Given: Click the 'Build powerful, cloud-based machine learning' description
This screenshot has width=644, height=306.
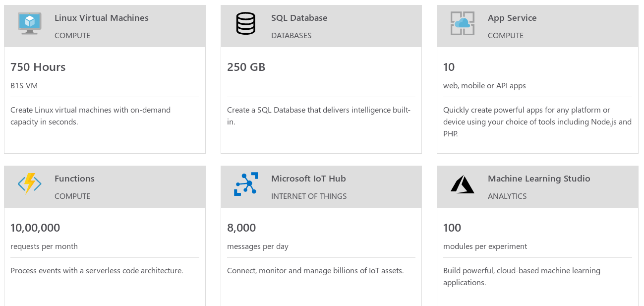Looking at the screenshot, I should (x=522, y=277).
